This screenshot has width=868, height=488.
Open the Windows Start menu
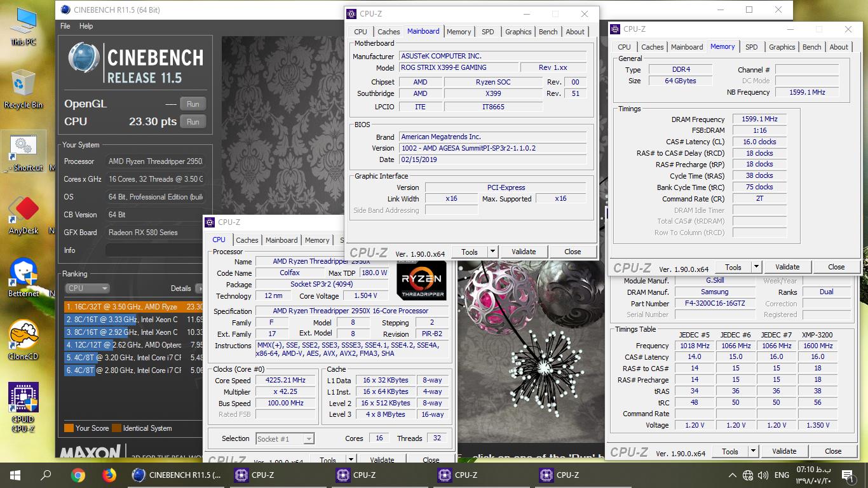point(15,475)
